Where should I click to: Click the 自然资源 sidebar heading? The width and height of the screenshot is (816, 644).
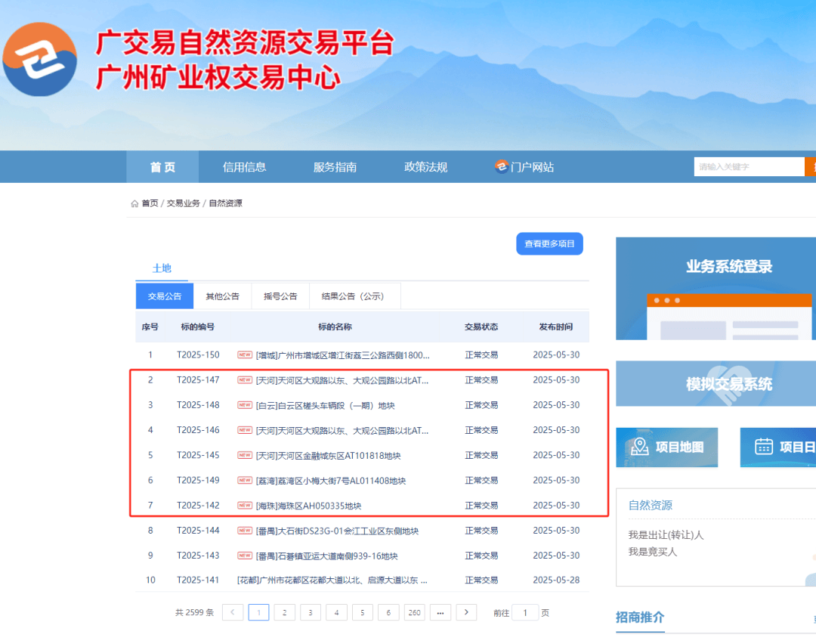[x=651, y=505]
